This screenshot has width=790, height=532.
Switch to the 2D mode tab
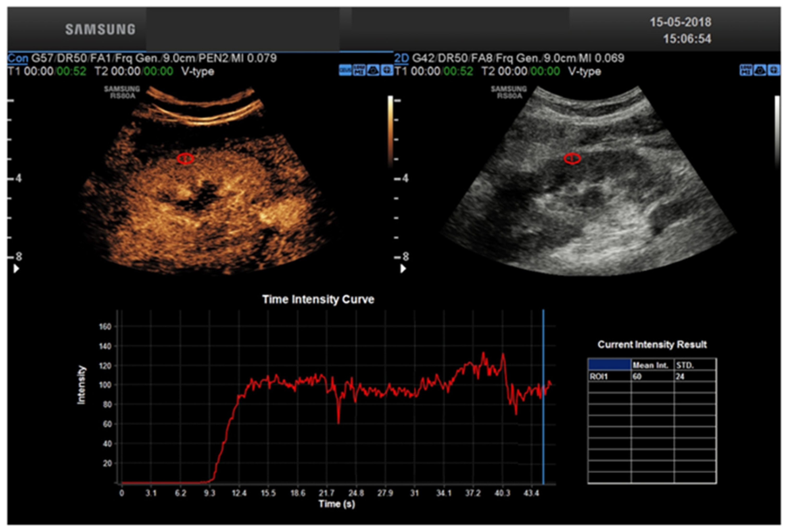click(x=401, y=58)
